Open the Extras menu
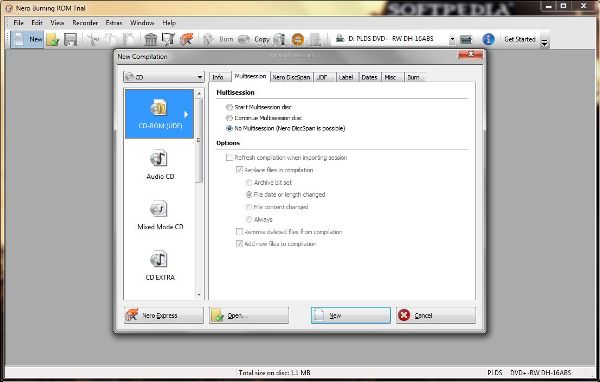 click(x=114, y=23)
